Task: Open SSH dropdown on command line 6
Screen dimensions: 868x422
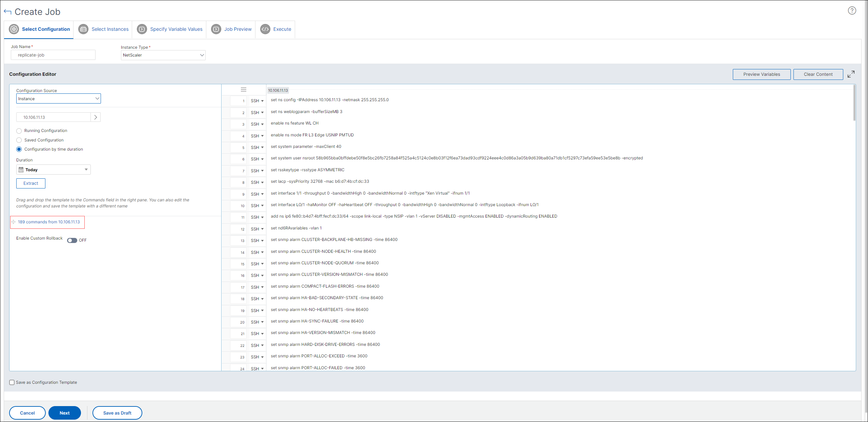Action: 257,159
